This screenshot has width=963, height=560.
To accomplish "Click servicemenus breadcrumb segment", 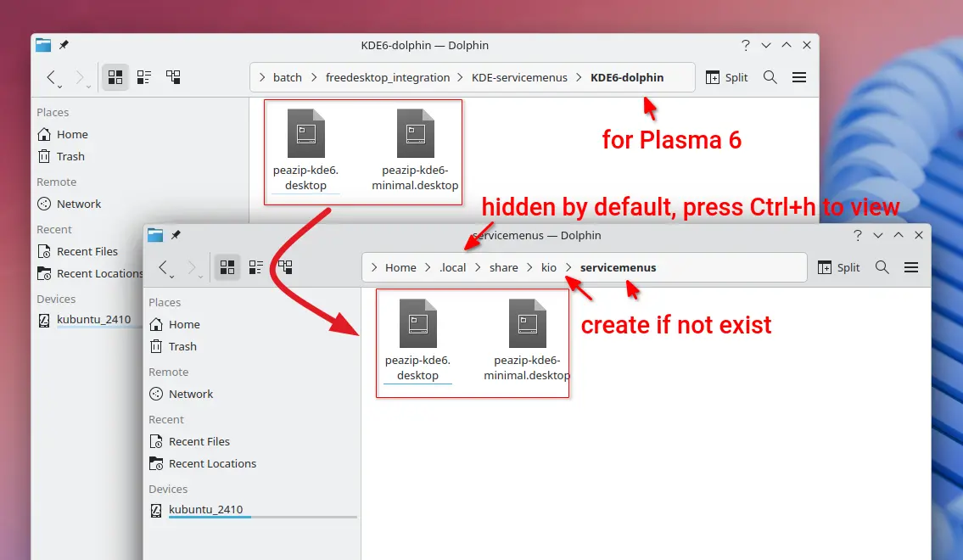I will point(618,268).
